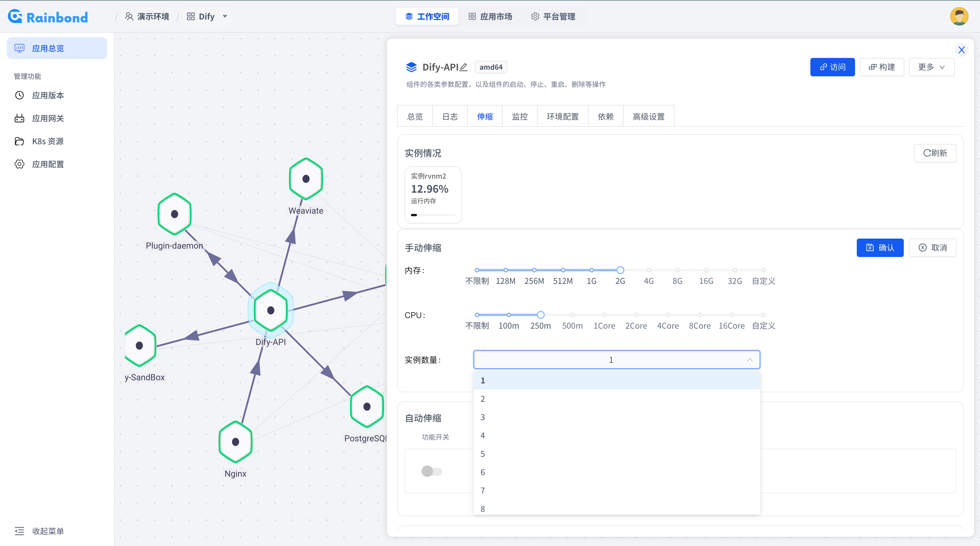Cancel manual scaling with 取消
Screen dimensions: 980x546
[x=933, y=248]
